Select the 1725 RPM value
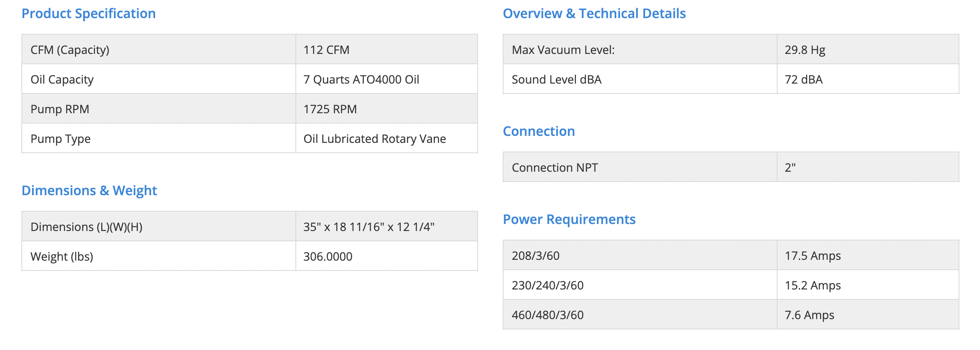This screenshot has height=350, width=980. [330, 109]
